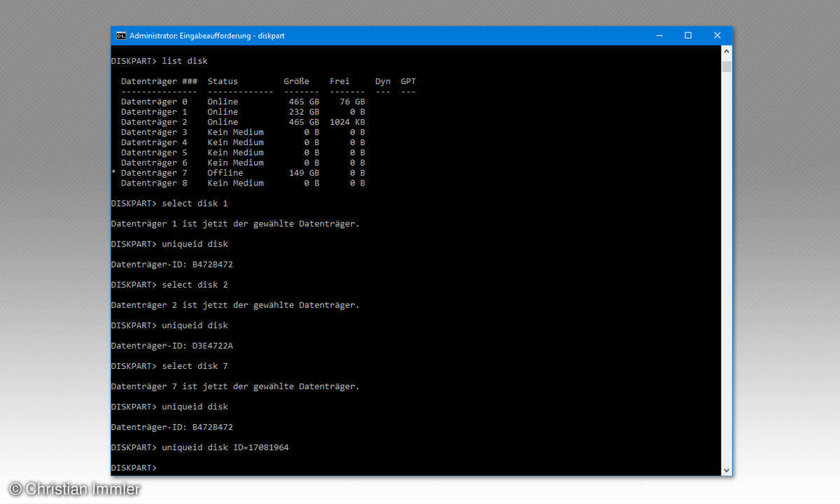Open the command prompt system menu icon
This screenshot has width=840, height=504.
pyautogui.click(x=120, y=36)
